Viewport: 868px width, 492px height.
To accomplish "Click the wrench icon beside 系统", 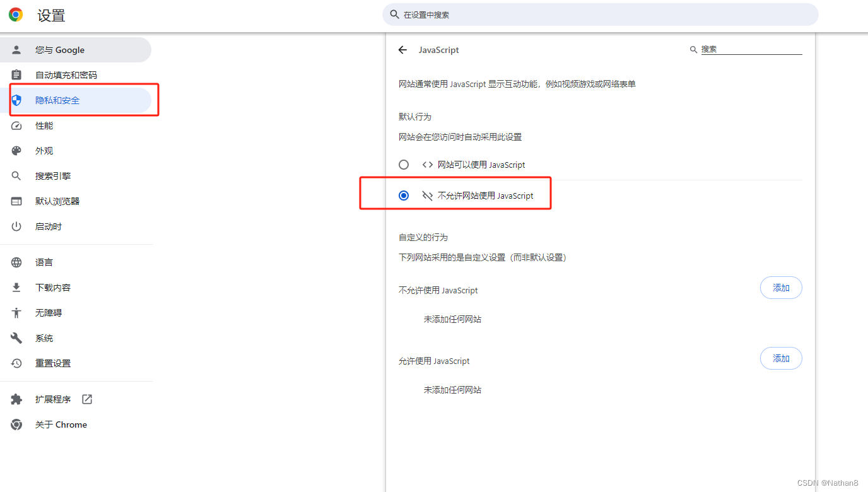I will pos(16,337).
